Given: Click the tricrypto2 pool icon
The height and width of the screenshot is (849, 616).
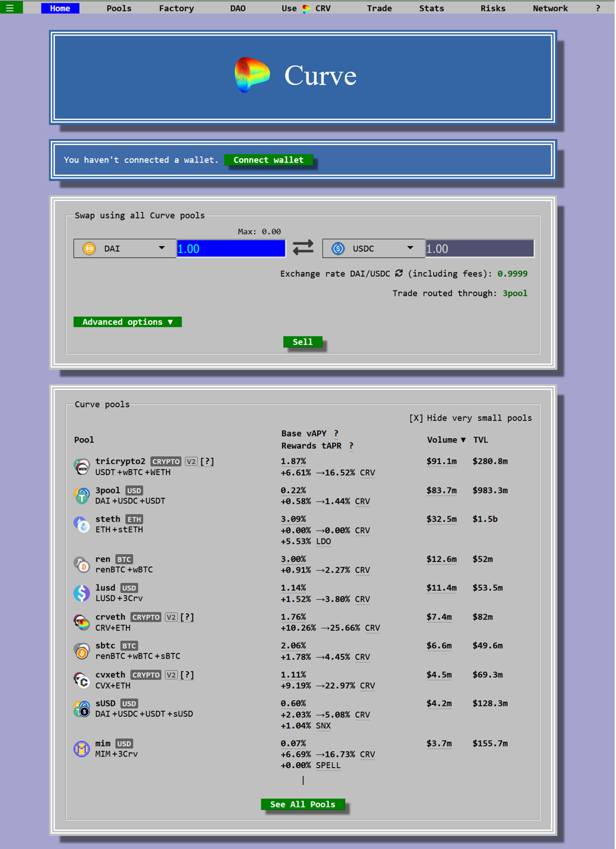Looking at the screenshot, I should click(81, 466).
